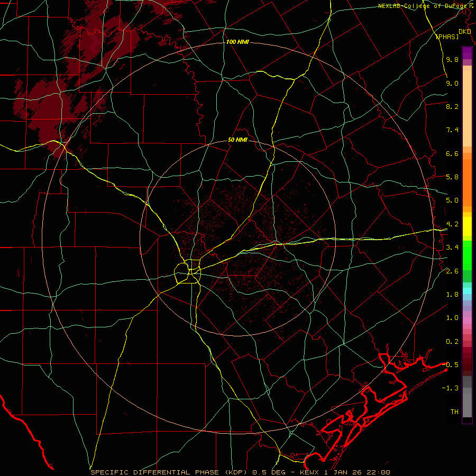Click the -1.3 scale value
Viewport: 476px width, 476px height.
coord(450,388)
